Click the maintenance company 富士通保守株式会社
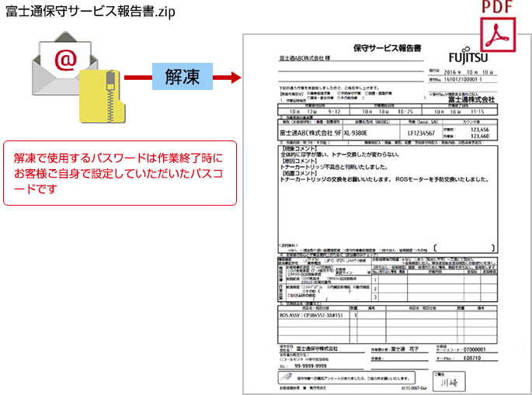This screenshot has width=532, height=395. [317, 348]
